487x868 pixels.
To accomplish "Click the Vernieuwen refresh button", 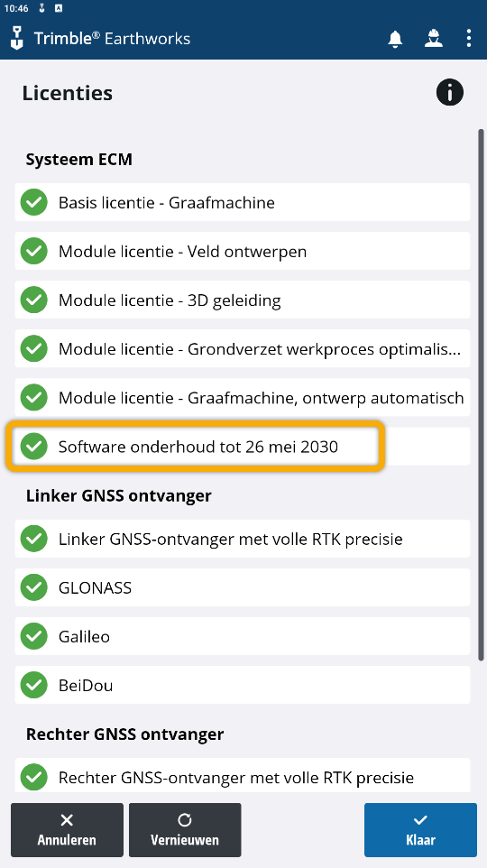I will 185,830.
